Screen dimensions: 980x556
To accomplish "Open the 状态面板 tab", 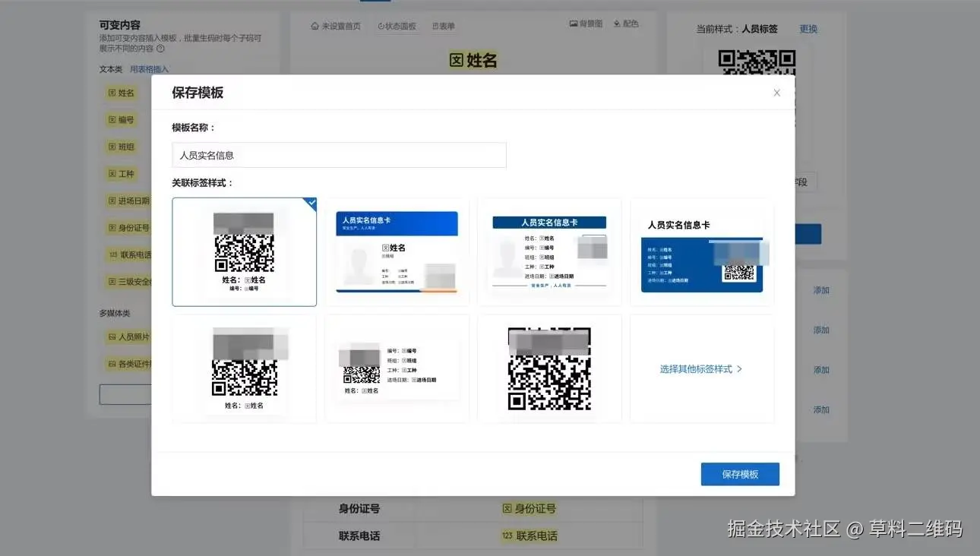I will 397,26.
